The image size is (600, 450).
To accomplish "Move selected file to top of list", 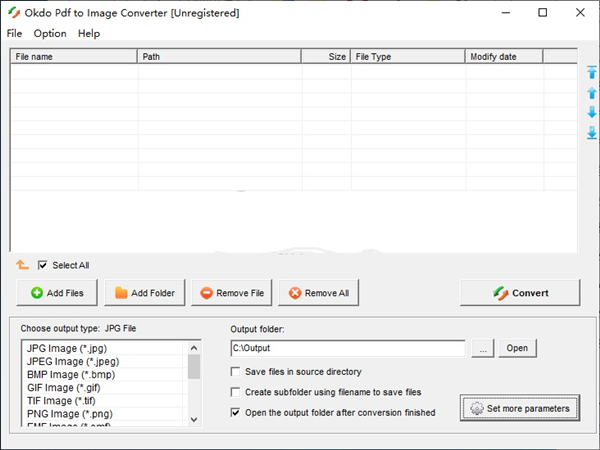I will pos(592,72).
